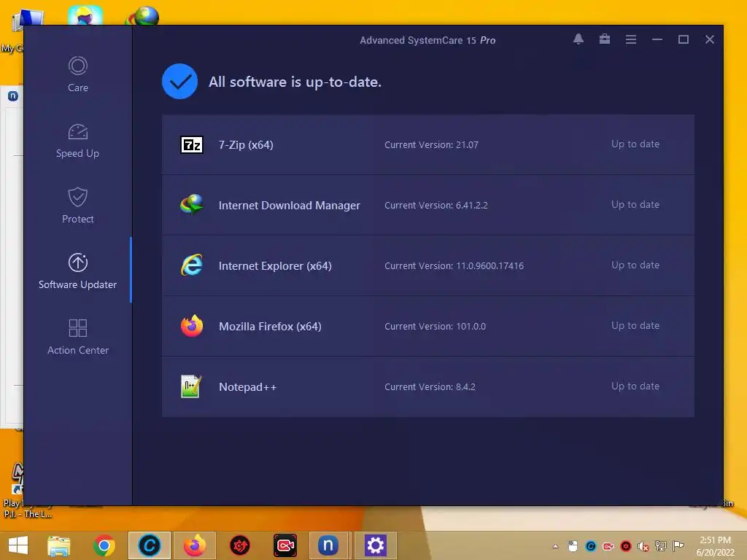Click 'Current Version: 11.0.9600.17416' text
This screenshot has height=560, width=747.
[x=454, y=265]
